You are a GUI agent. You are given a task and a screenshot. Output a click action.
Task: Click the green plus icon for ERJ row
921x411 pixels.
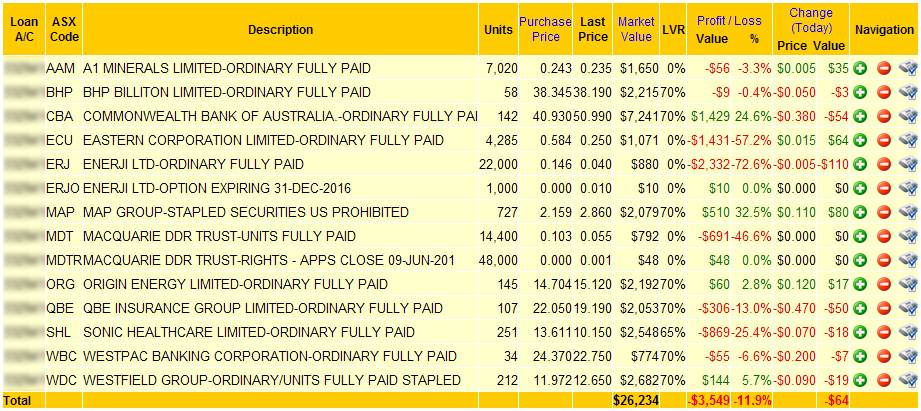click(861, 164)
